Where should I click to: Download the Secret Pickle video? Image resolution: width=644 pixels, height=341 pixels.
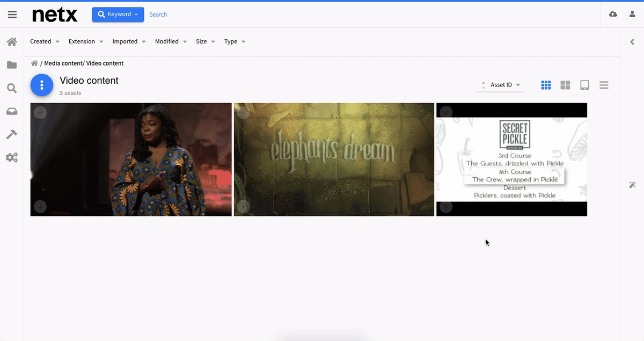(x=446, y=206)
